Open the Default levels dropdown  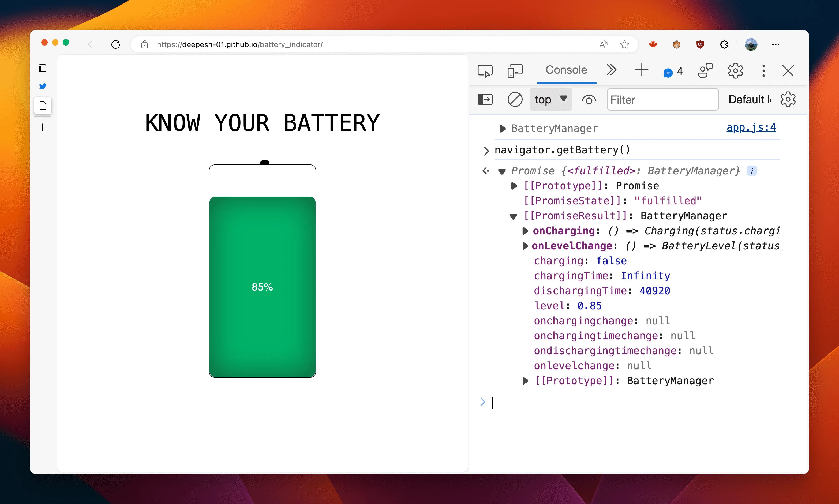(749, 100)
